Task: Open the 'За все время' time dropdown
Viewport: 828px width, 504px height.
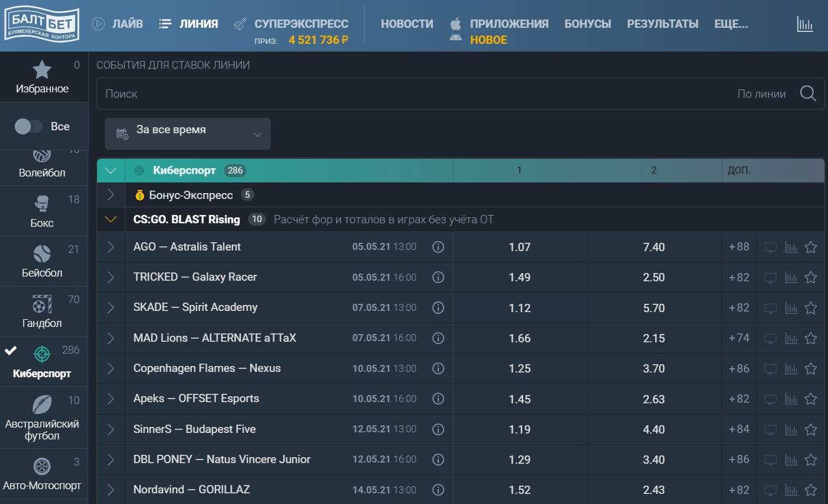Action: point(187,134)
